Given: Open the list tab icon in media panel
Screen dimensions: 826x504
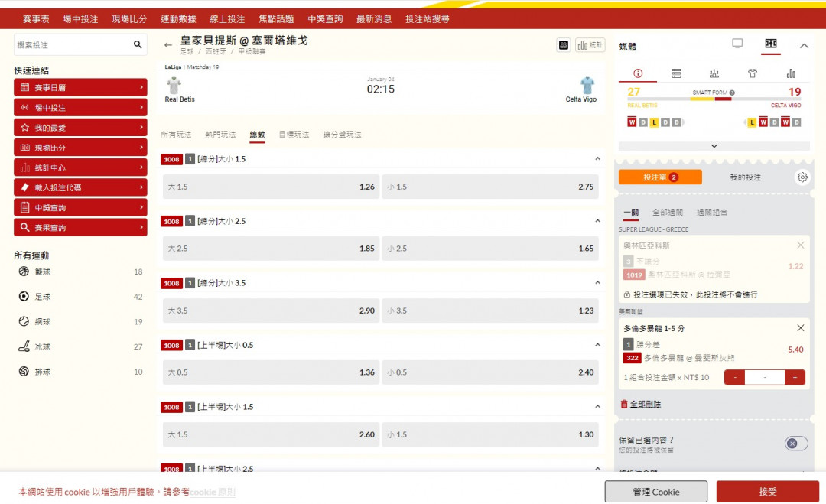Looking at the screenshot, I should pyautogui.click(x=676, y=73).
